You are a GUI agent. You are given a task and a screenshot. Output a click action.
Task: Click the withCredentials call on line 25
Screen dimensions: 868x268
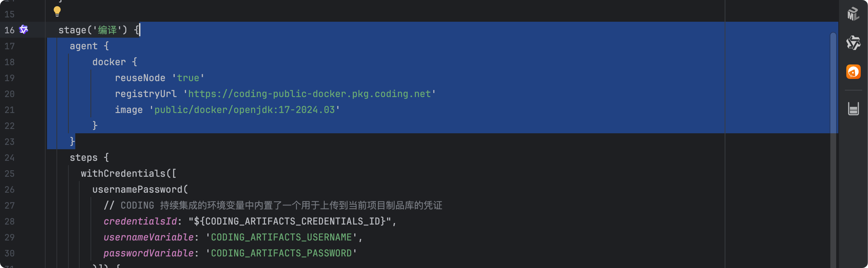coord(123,174)
